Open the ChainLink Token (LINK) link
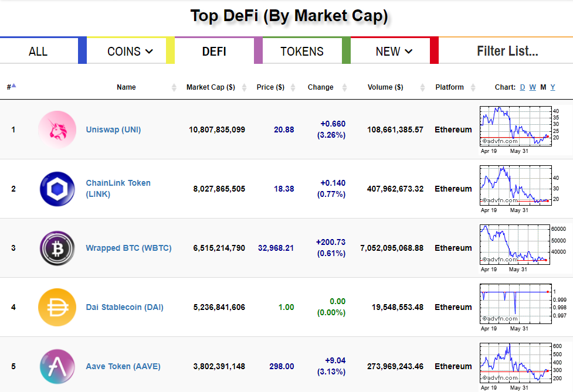The height and width of the screenshot is (392, 573). pos(118,188)
